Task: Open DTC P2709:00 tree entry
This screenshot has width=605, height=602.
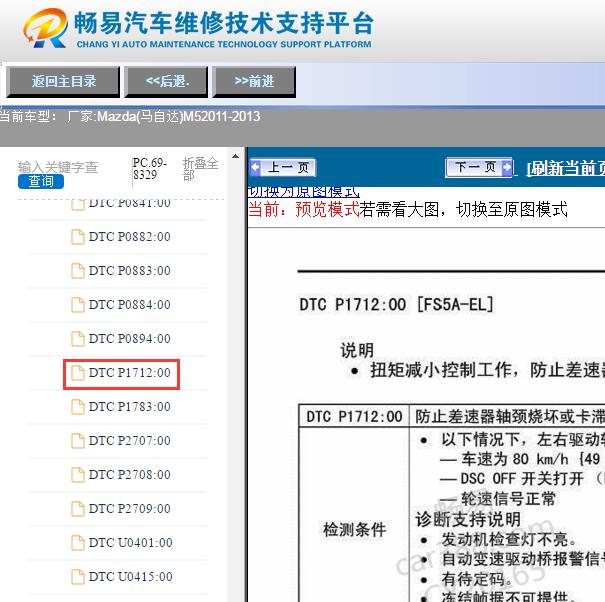Action: (x=129, y=509)
